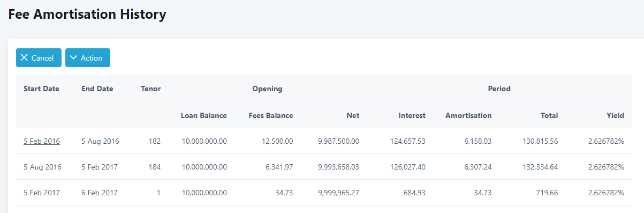Select the Start Date column header
The width and height of the screenshot is (644, 213).
pyautogui.click(x=41, y=89)
